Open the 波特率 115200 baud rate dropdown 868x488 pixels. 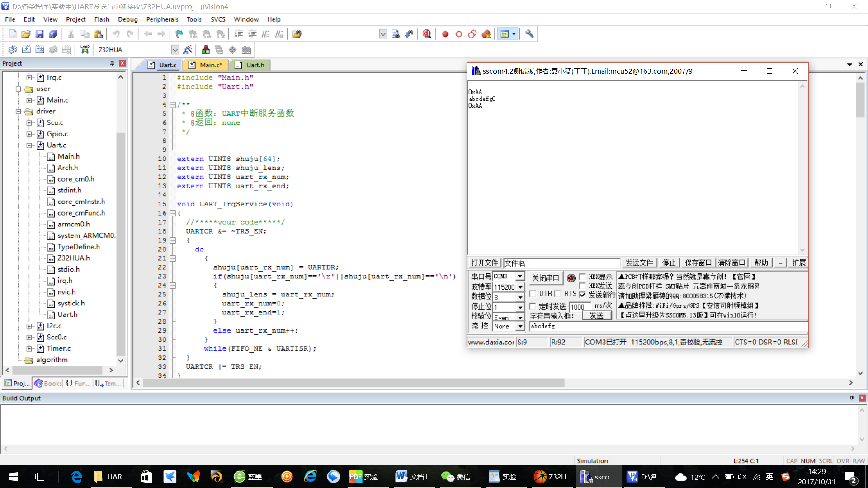[520, 287]
